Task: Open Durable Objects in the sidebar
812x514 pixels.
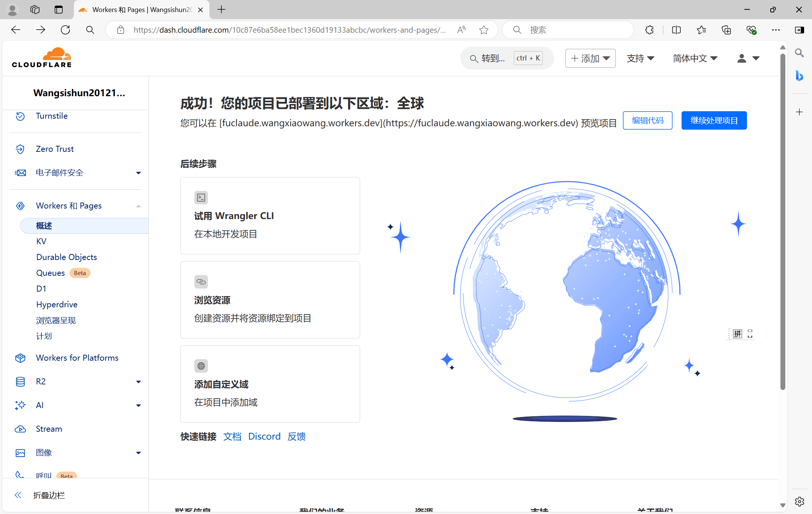Action: tap(67, 257)
